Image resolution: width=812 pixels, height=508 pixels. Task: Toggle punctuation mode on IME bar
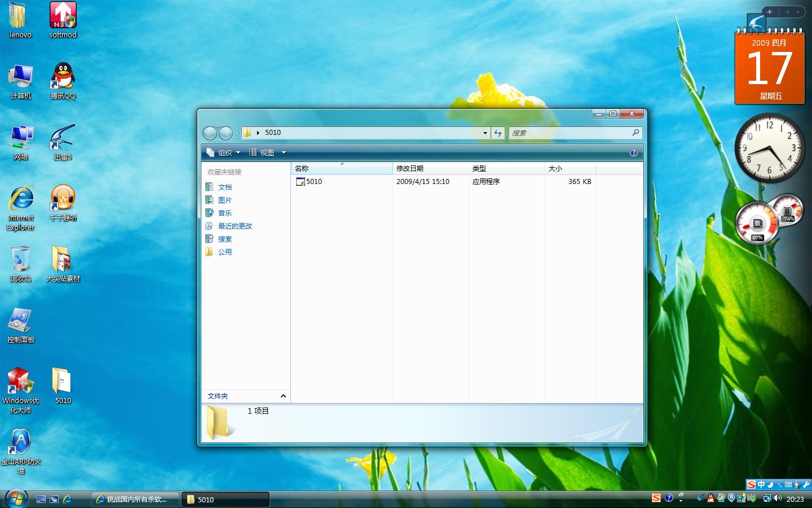point(779,485)
